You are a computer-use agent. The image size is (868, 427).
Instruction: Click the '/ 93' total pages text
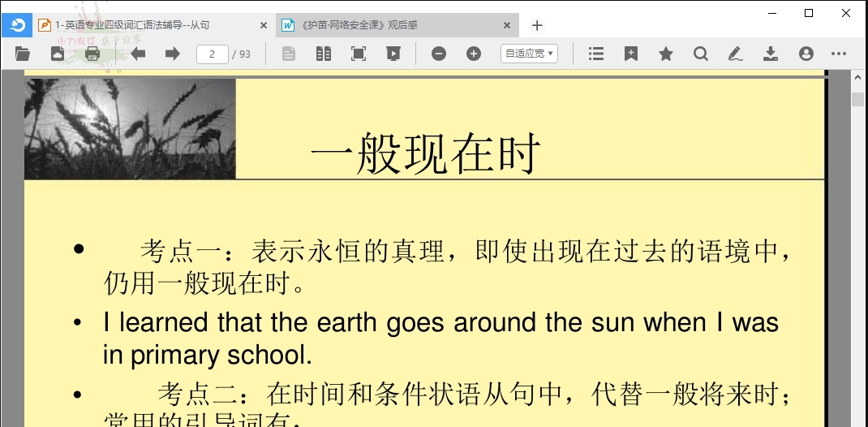tap(242, 54)
